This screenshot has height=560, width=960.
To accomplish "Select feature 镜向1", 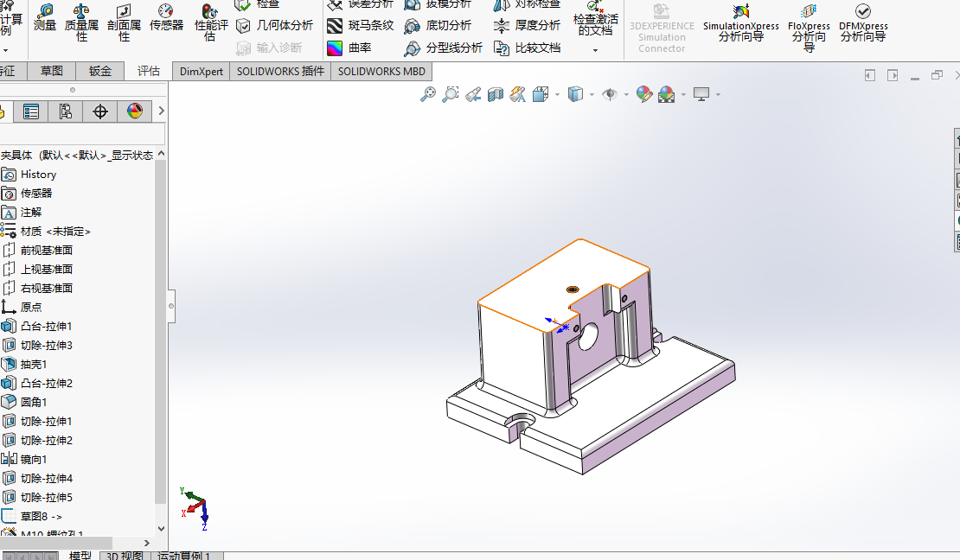I will coord(33,459).
